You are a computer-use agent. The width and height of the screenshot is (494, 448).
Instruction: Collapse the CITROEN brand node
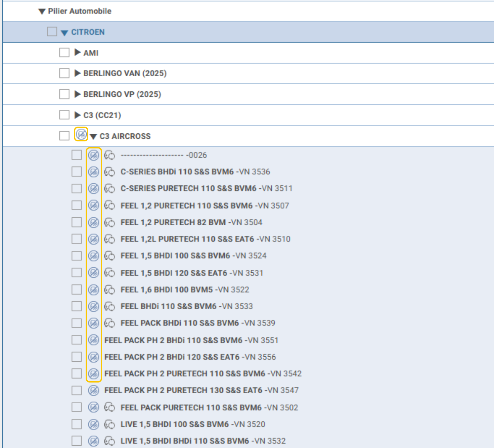tap(64, 33)
